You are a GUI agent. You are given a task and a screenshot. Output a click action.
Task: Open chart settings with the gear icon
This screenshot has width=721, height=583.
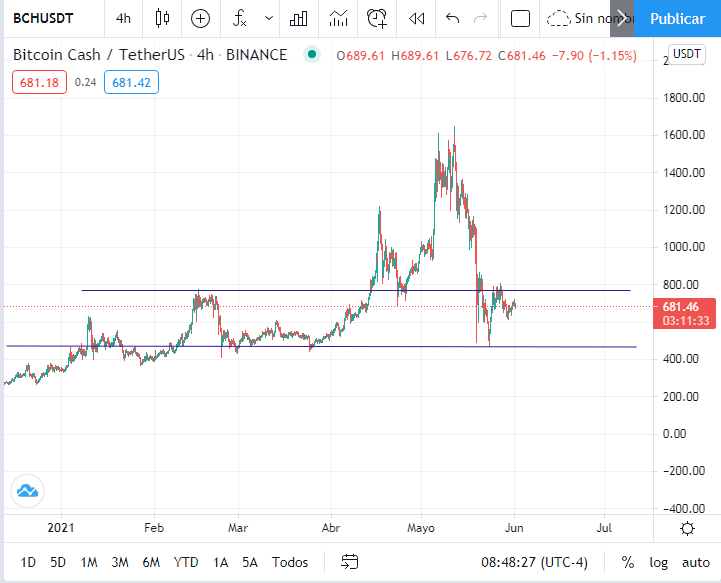pyautogui.click(x=687, y=528)
